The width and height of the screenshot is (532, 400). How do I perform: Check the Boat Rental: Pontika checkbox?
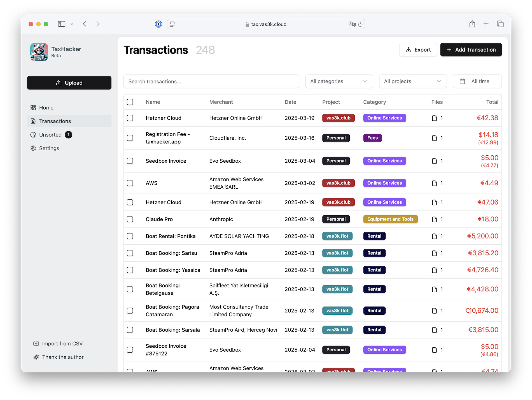[x=130, y=236]
